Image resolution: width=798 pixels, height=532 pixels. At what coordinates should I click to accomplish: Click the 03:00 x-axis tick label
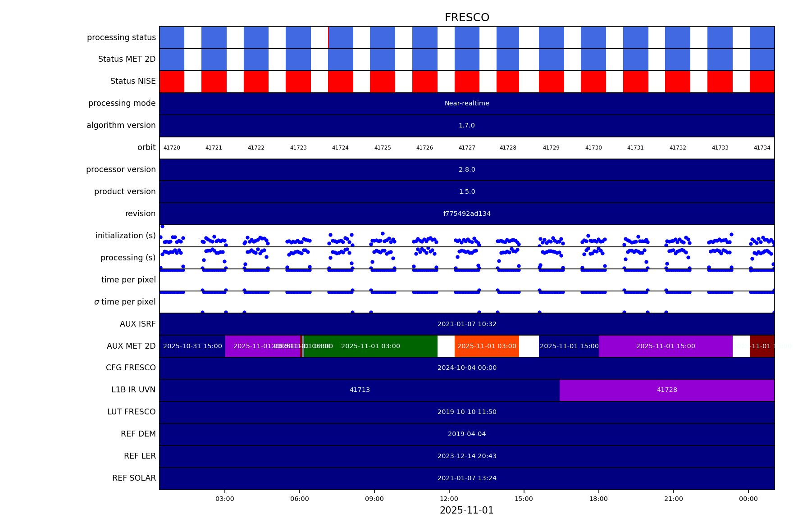224,499
